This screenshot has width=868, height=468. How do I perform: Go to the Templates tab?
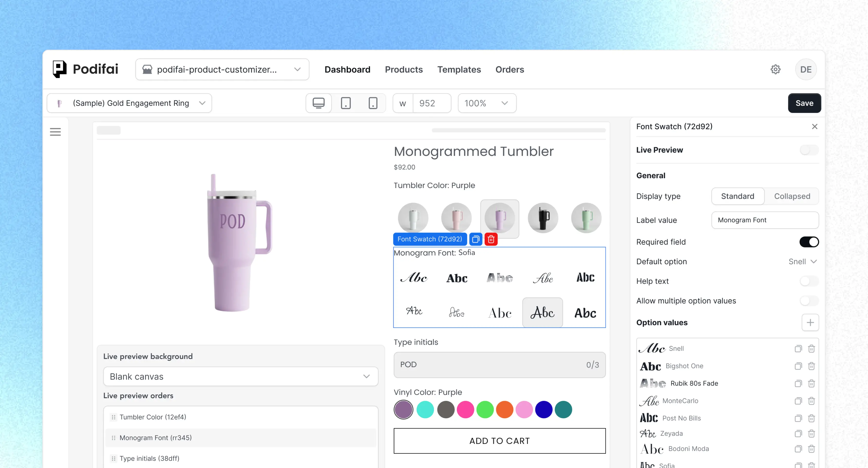459,69
